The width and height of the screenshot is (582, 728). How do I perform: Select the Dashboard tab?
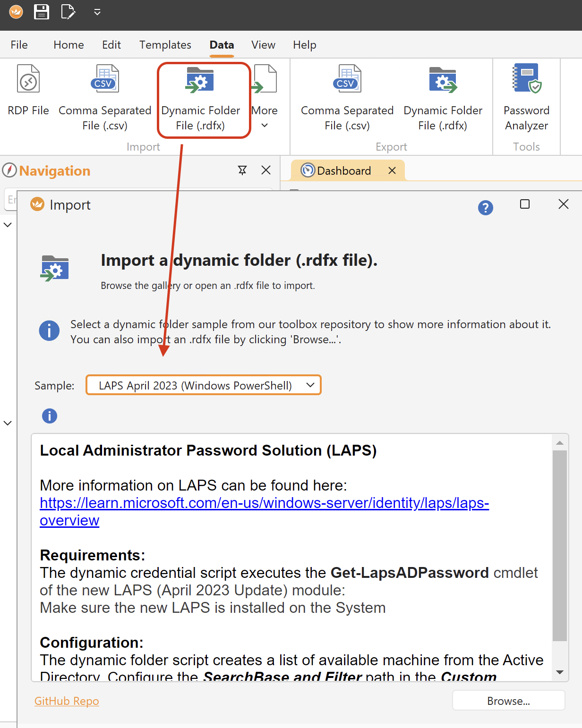click(343, 170)
